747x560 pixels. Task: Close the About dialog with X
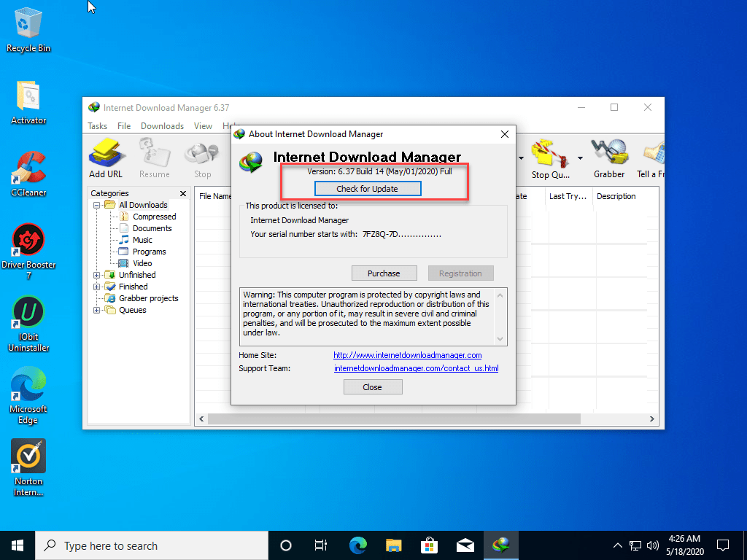pyautogui.click(x=505, y=134)
